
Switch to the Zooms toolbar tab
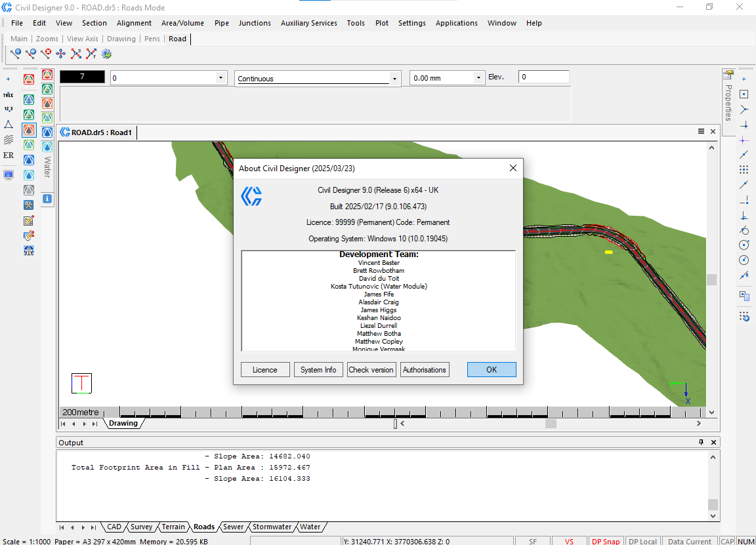click(x=47, y=39)
